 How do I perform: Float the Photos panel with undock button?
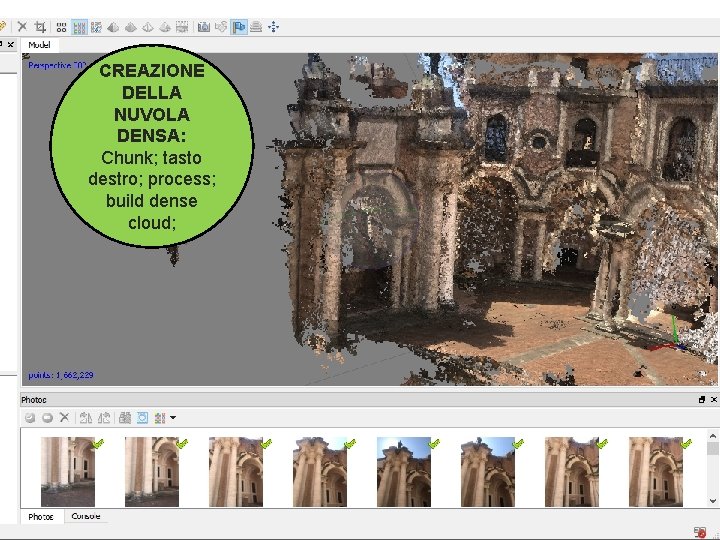702,399
